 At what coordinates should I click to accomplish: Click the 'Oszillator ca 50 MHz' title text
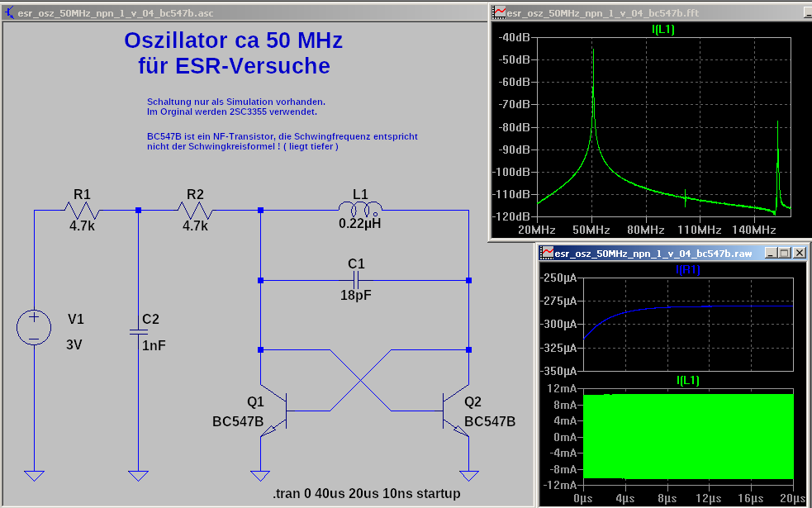click(x=234, y=40)
